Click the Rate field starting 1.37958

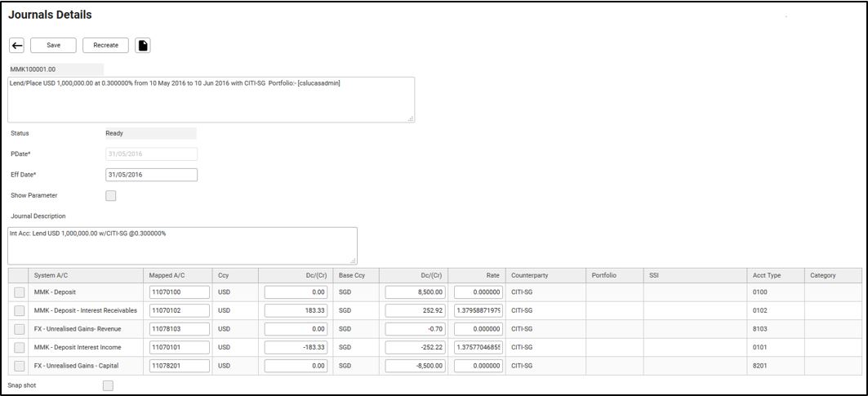[477, 310]
